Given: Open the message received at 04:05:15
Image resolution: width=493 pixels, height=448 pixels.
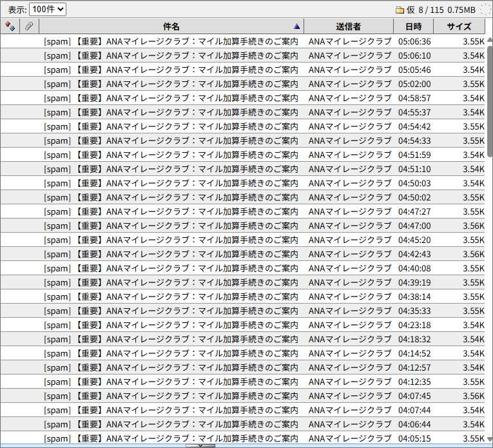Looking at the screenshot, I should click(242, 438).
